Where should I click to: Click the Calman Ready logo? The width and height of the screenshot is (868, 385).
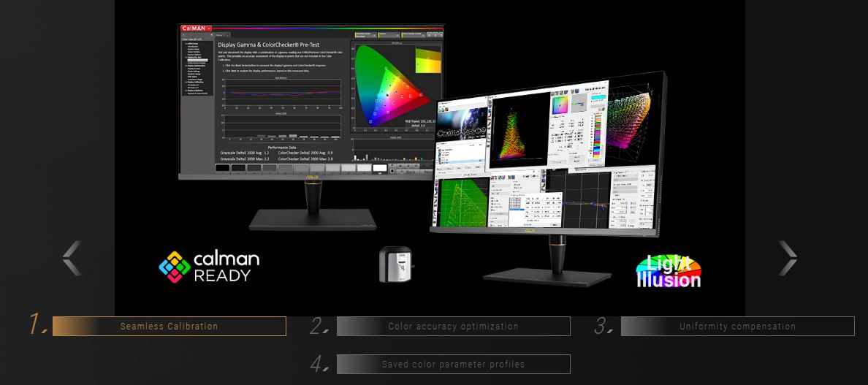coord(209,267)
